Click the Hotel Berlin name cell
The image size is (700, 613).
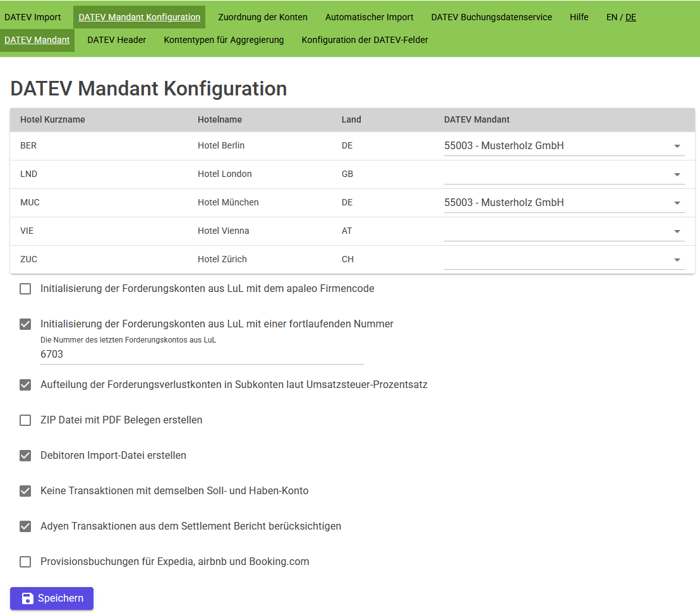pos(221,145)
